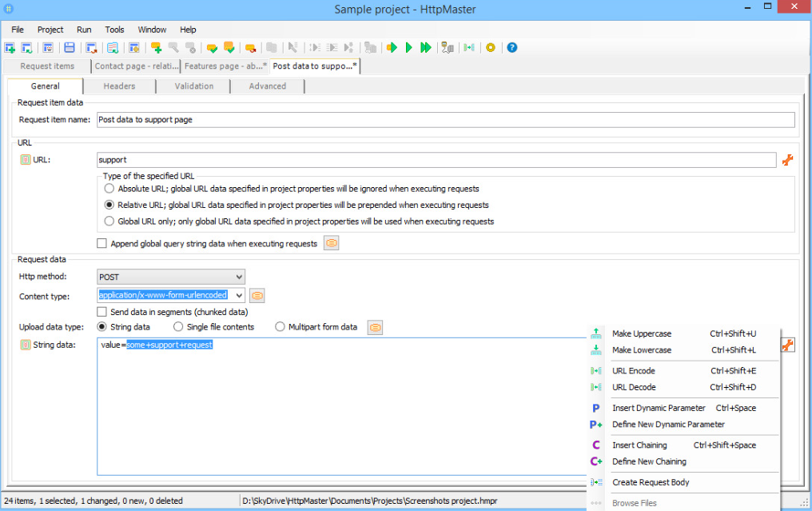Choose Define New Chaining menu entry
The width and height of the screenshot is (812, 511).
pyautogui.click(x=683, y=461)
